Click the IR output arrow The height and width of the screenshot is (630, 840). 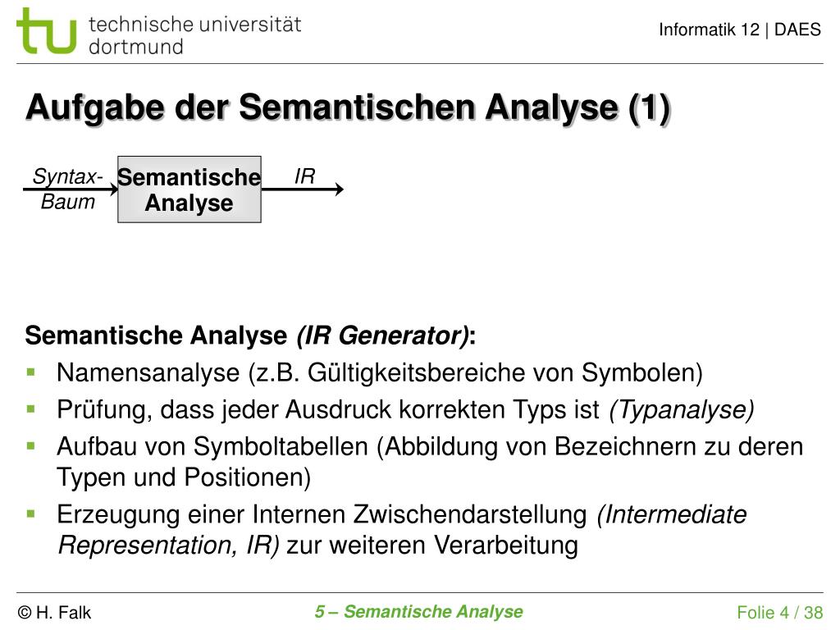pyautogui.click(x=302, y=189)
